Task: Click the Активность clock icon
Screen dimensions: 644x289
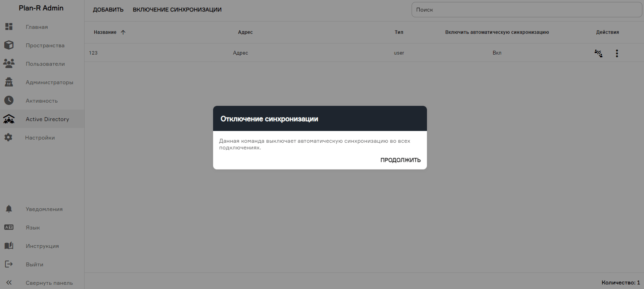Action: (9, 101)
